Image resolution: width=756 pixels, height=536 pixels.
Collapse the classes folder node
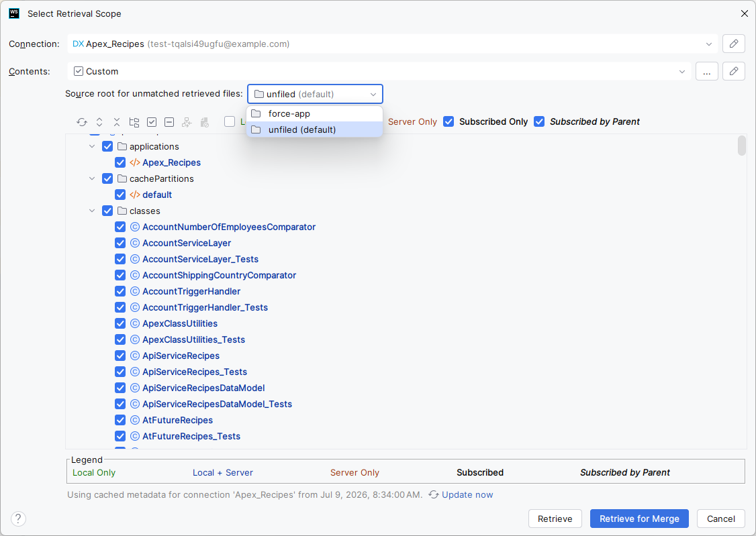point(92,211)
